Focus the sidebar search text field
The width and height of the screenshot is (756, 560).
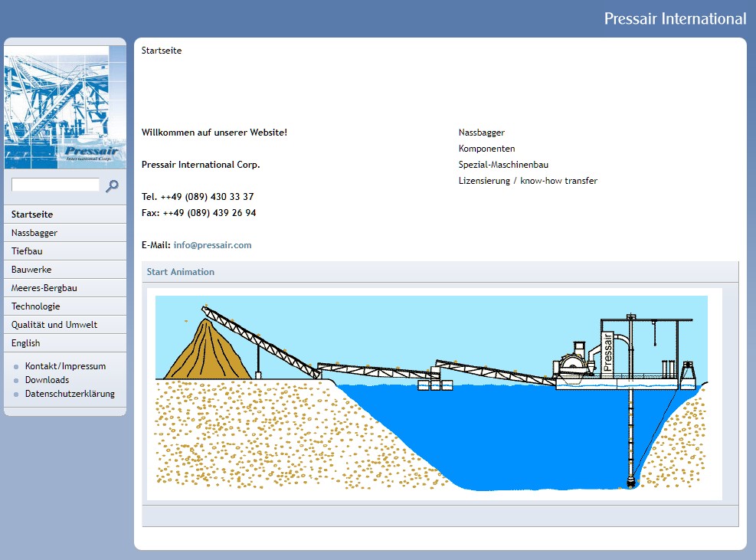point(55,185)
